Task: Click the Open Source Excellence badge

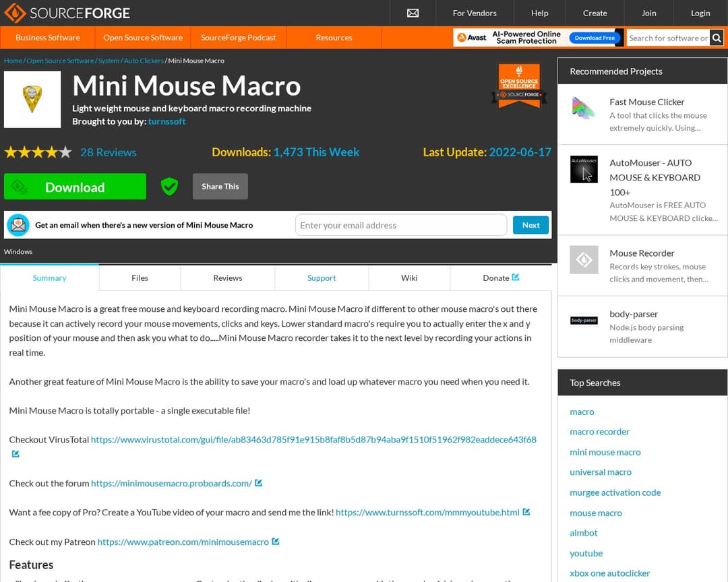Action: click(x=519, y=86)
